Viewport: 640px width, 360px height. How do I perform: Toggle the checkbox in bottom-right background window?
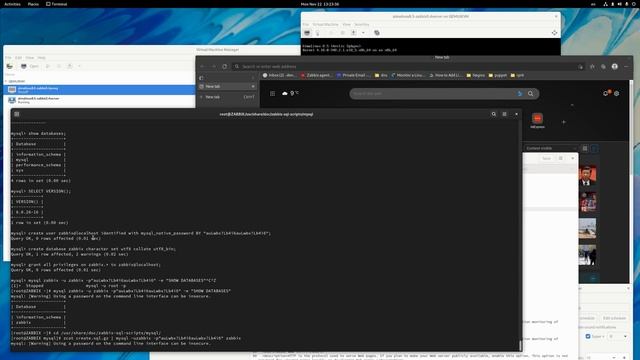[588, 336]
